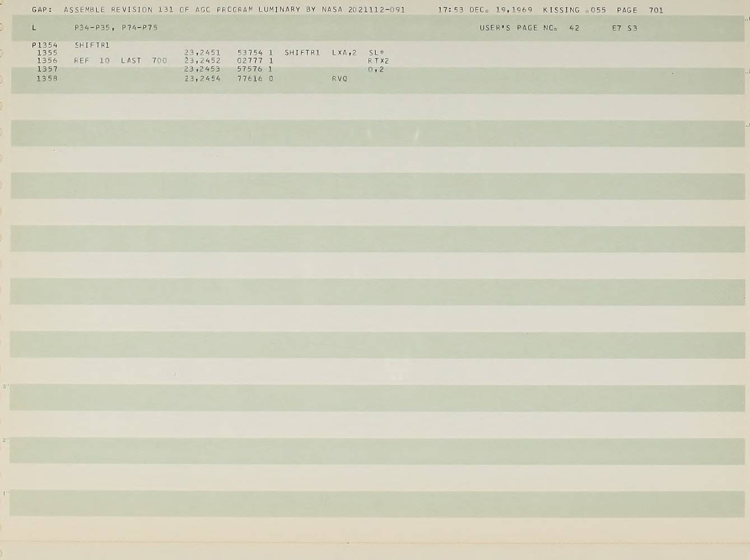This screenshot has width=750, height=560.
Task: Click the 'GAP:' label in the header
Action: click(x=42, y=10)
